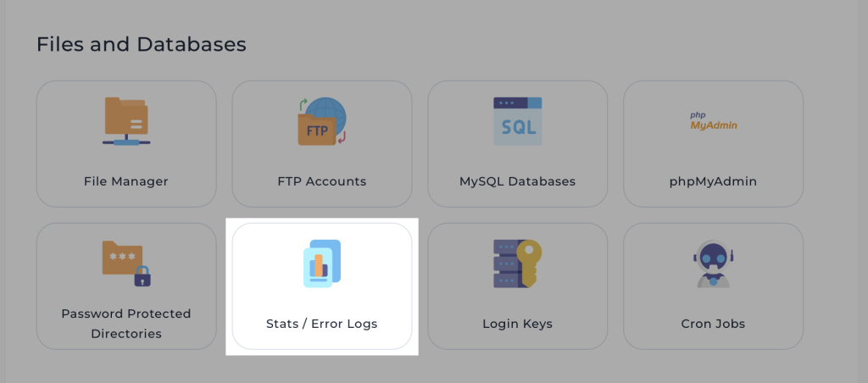Select the Login Keys server-key icon
Viewport: 868px width, 383px height.
pos(517,263)
